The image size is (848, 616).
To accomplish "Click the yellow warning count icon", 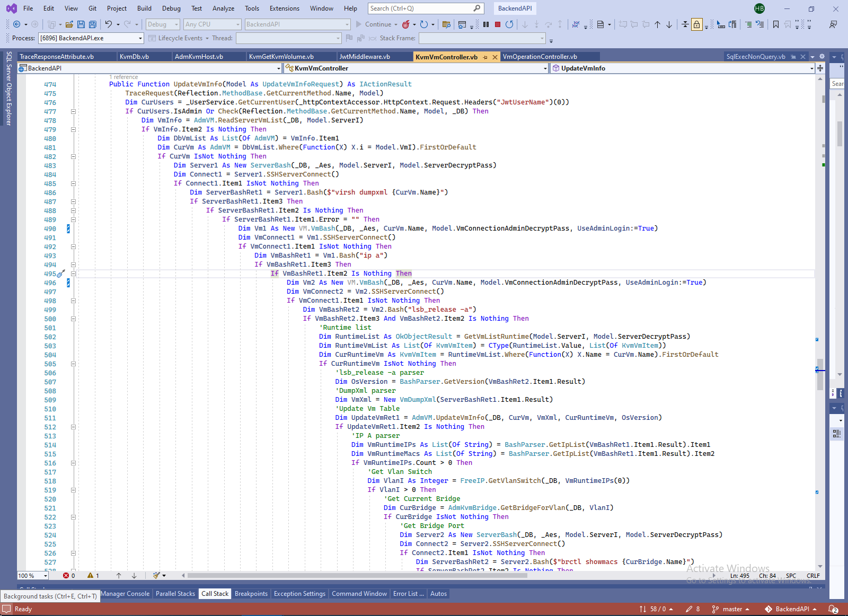I will pos(90,576).
